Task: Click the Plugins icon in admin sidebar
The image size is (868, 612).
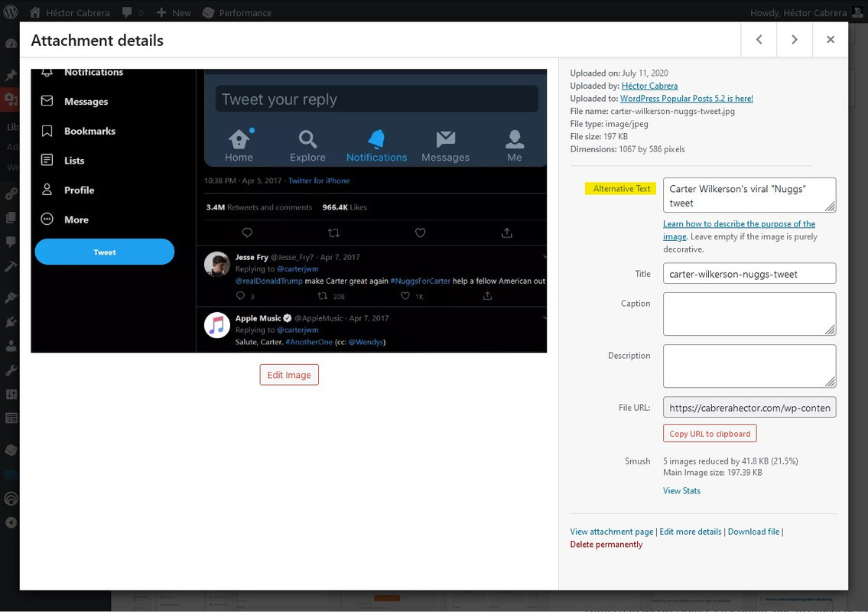Action: [11, 322]
